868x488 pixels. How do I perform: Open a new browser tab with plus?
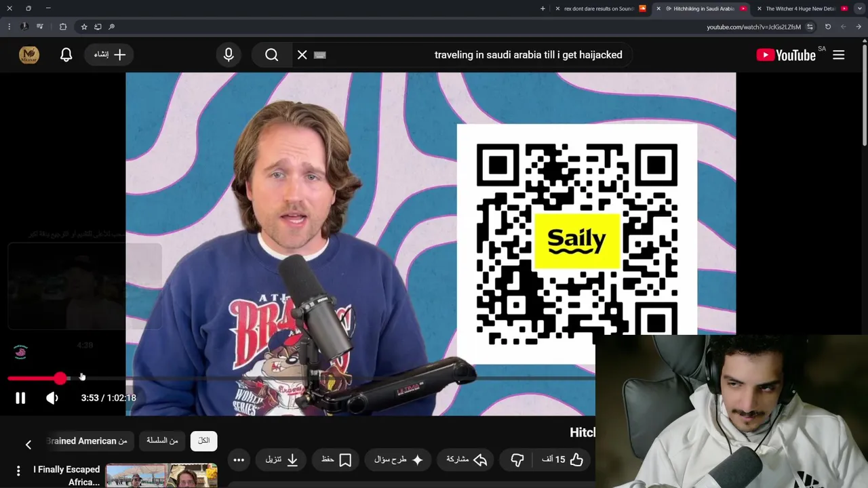click(542, 9)
